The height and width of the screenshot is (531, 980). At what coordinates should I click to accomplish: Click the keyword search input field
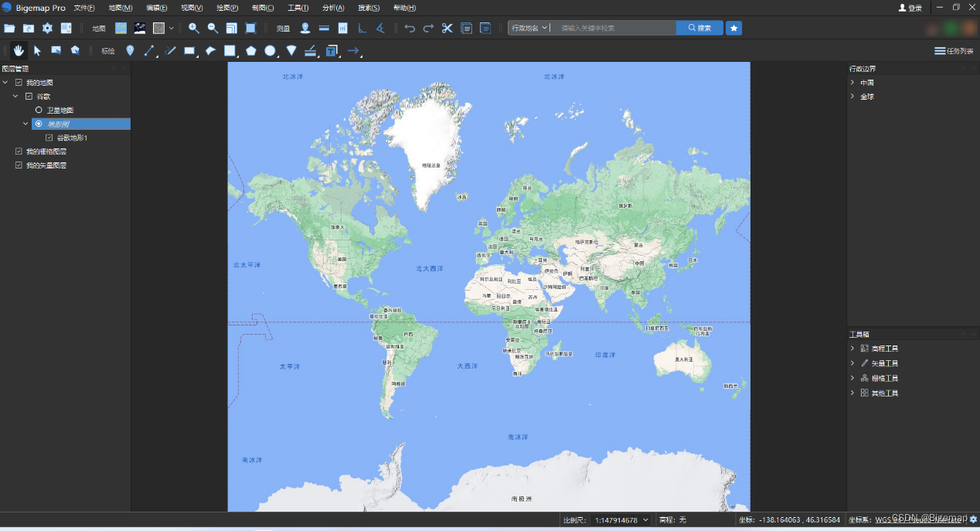tap(614, 28)
